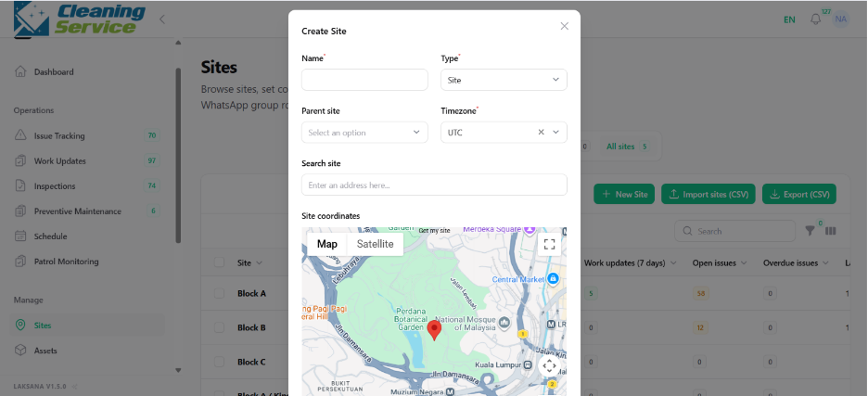Image resolution: width=868 pixels, height=396 pixels.
Task: Click the Search site address field
Action: pyautogui.click(x=434, y=185)
